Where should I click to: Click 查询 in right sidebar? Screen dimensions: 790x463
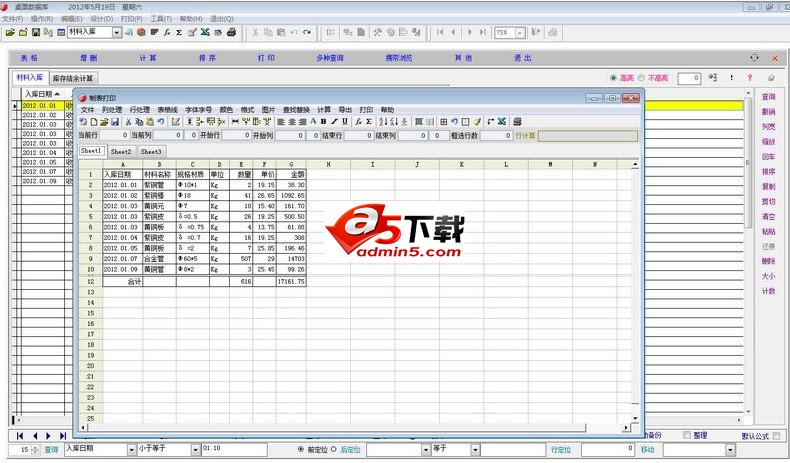[768, 97]
